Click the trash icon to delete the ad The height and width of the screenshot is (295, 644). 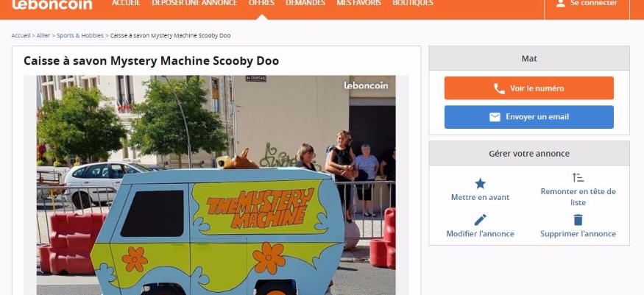(578, 220)
